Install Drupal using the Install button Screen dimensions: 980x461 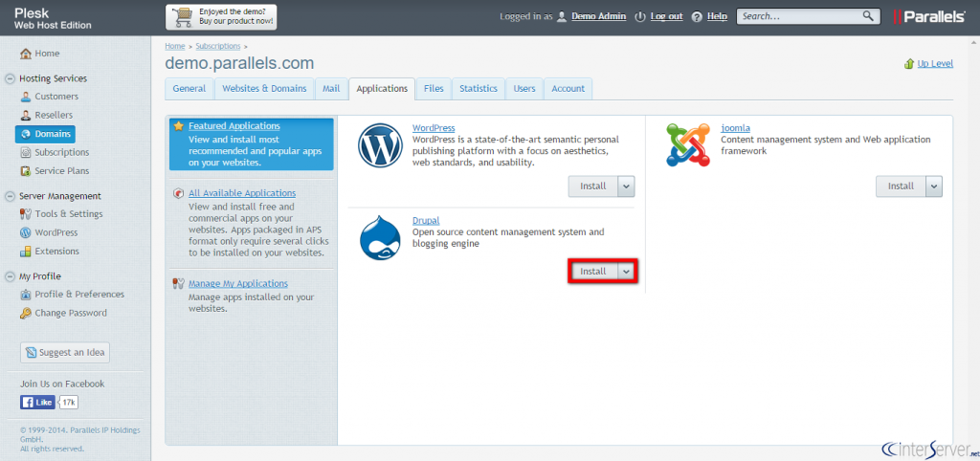point(593,272)
